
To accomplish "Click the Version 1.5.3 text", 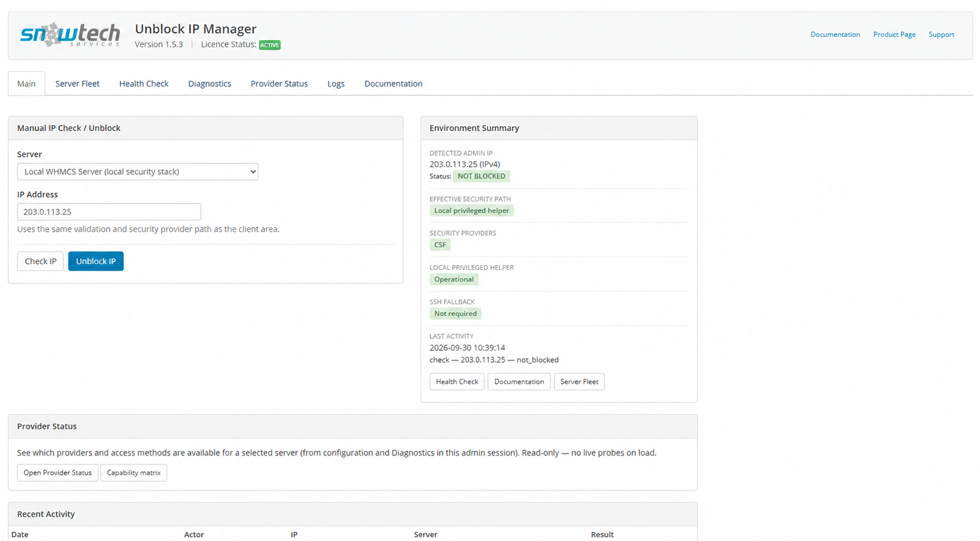I will (158, 44).
